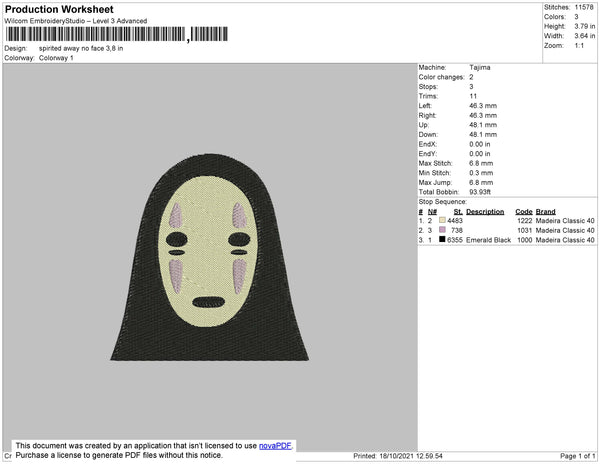The image size is (600, 464).
Task: Click the No-Face embroidery design preview
Action: click(209, 257)
